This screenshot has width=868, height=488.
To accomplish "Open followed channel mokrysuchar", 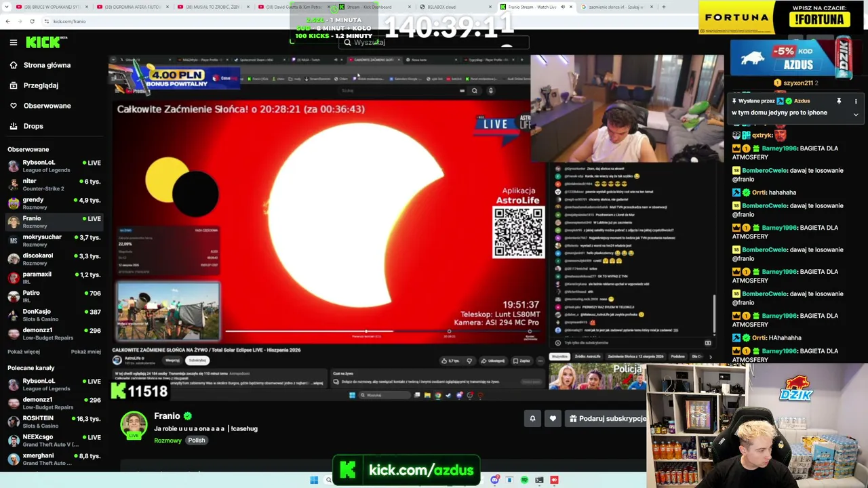I will click(x=54, y=241).
